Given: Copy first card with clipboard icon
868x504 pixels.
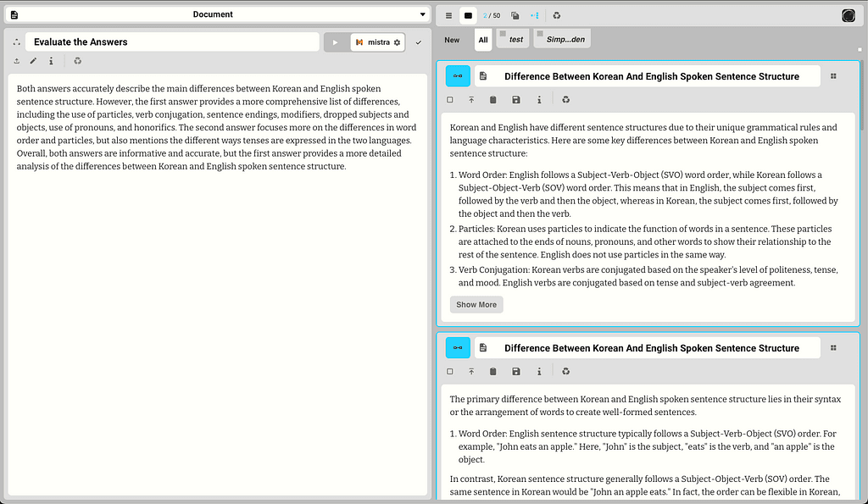Looking at the screenshot, I should [492, 100].
